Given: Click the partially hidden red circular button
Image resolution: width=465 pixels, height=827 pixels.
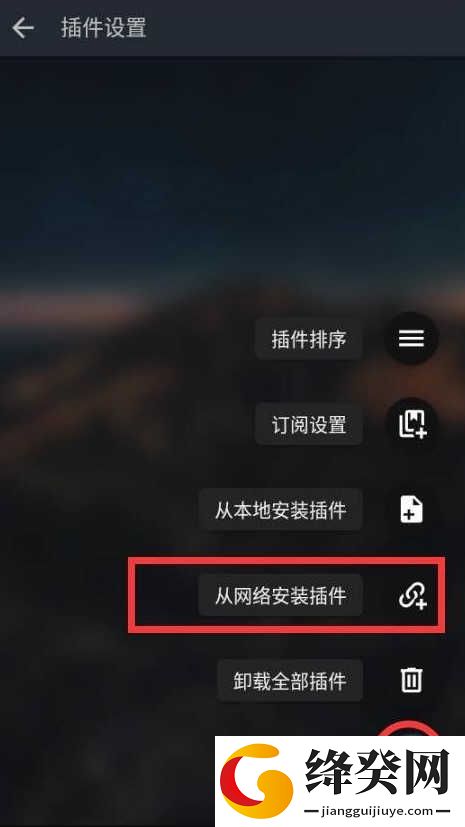Looking at the screenshot, I should [410, 729].
